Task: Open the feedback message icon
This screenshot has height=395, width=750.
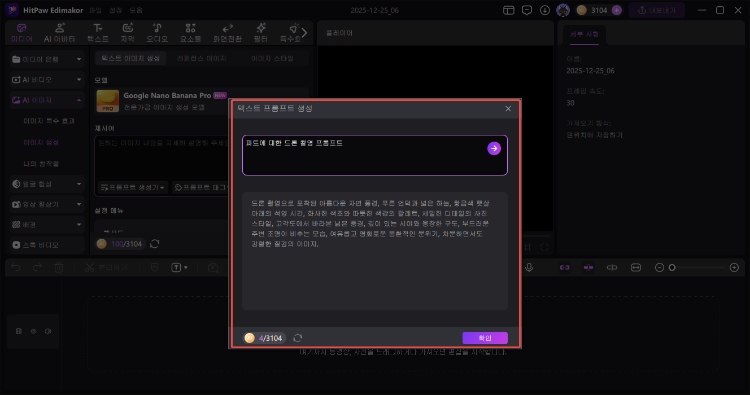Action: click(527, 10)
